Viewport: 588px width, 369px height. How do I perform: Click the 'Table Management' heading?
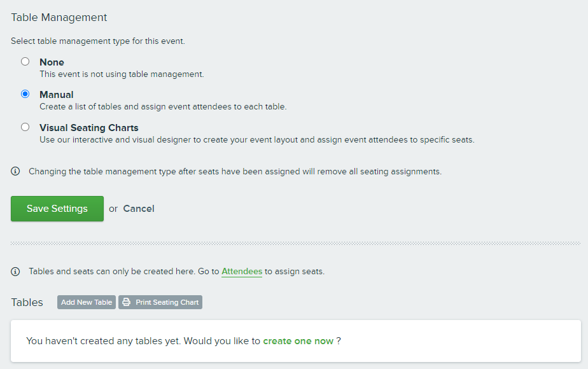coord(59,17)
